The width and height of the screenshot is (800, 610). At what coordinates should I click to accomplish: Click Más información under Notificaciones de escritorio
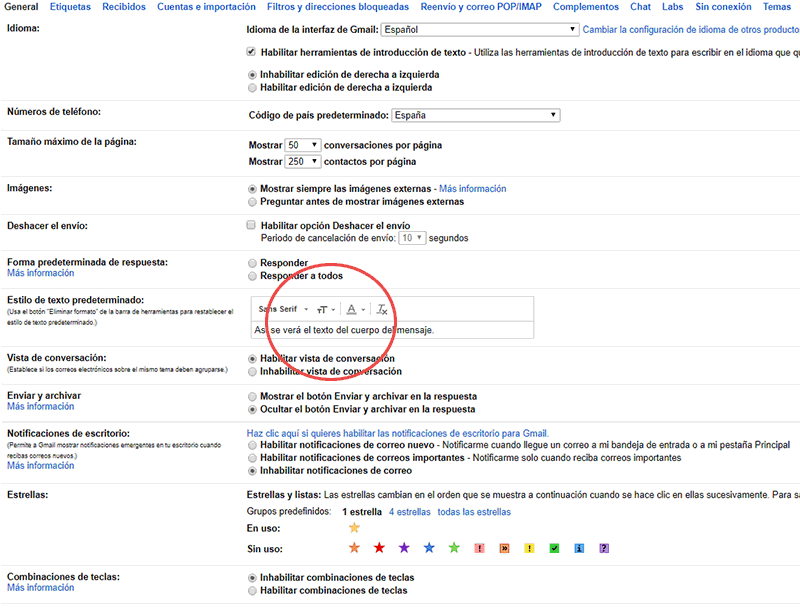click(40, 466)
